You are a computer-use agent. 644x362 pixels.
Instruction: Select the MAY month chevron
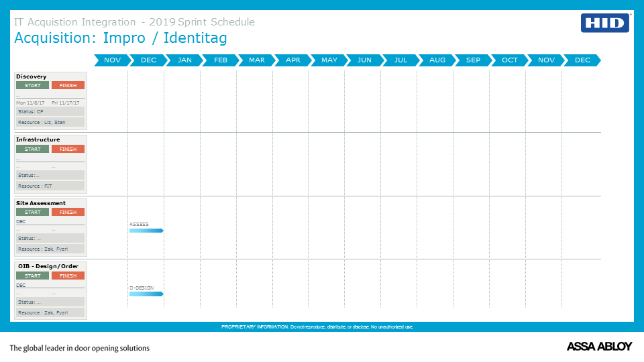pyautogui.click(x=329, y=60)
